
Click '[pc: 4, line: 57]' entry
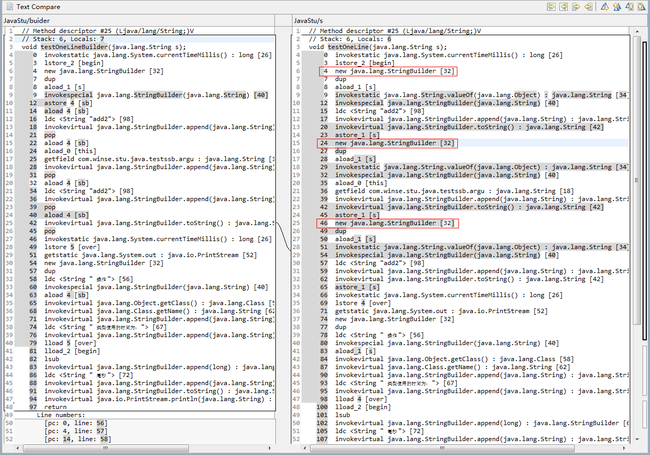pos(75,431)
